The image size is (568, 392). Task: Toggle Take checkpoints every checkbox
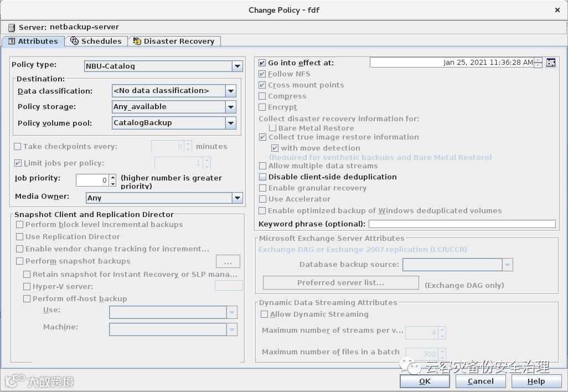[x=17, y=147]
